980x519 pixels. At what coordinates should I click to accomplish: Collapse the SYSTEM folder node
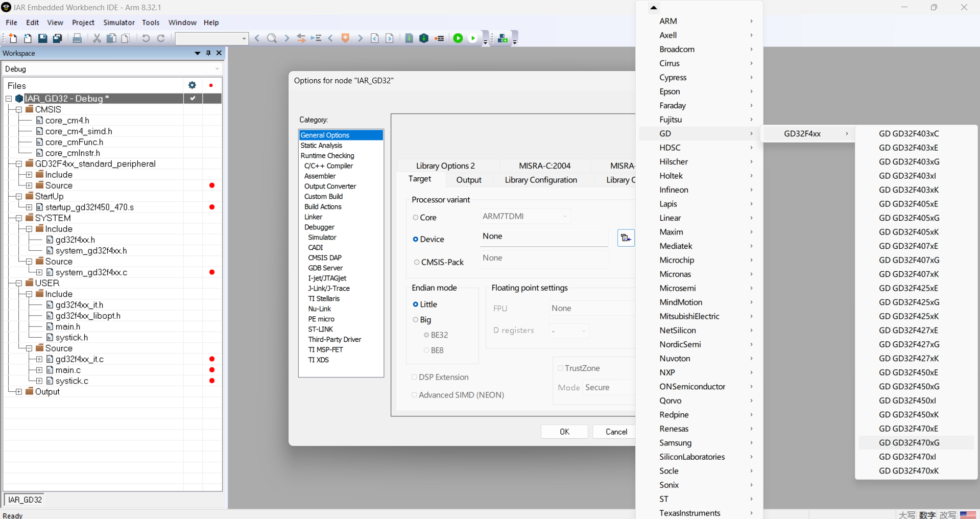point(19,218)
